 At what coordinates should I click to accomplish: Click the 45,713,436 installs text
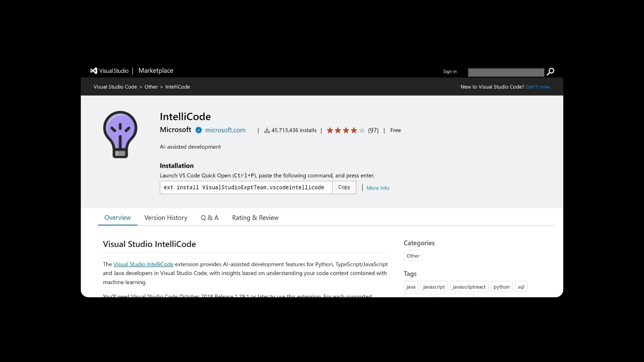[294, 130]
